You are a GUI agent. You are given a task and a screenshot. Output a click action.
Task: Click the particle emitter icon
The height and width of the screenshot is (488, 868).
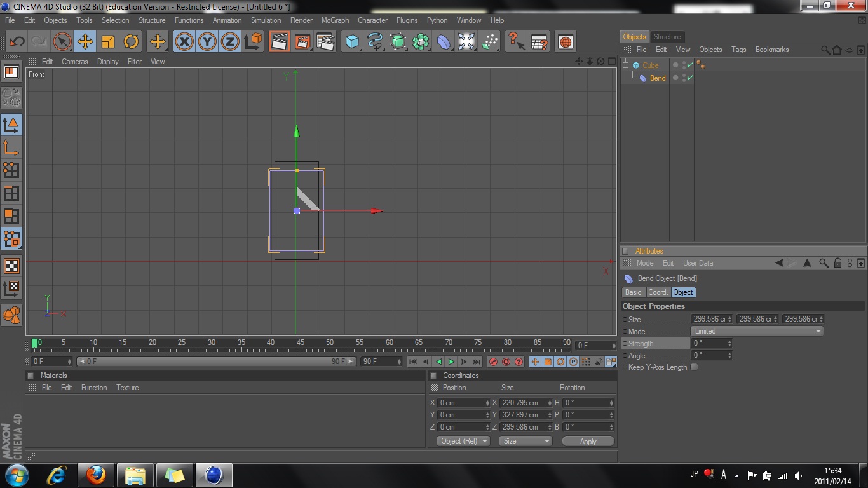(489, 42)
